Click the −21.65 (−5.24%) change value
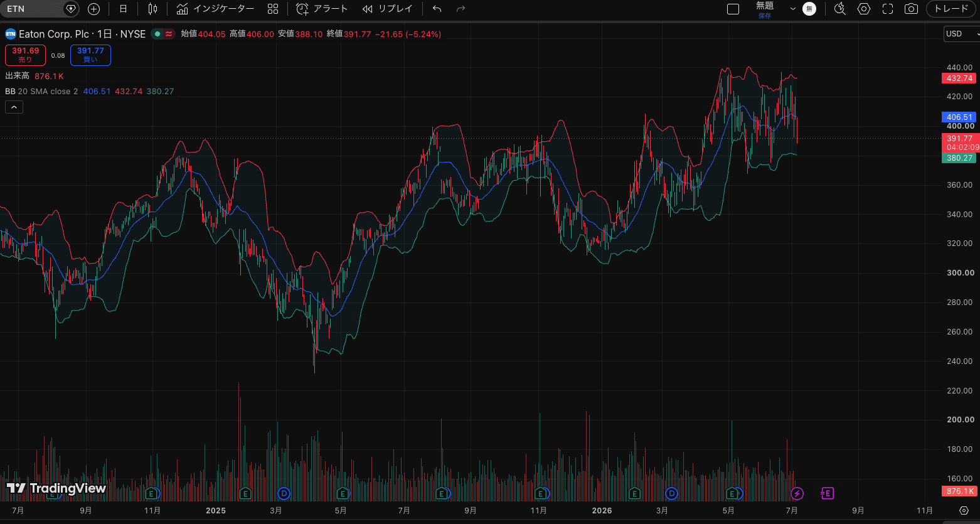Viewport: 980px width, 524px height. coord(408,34)
